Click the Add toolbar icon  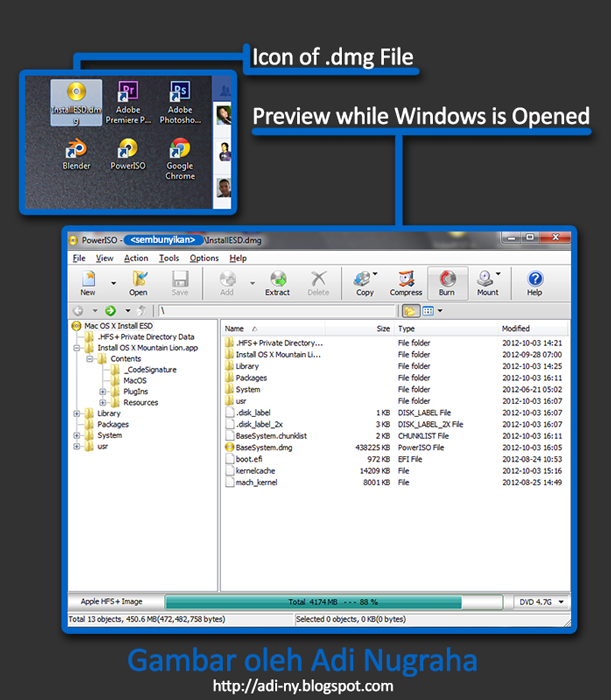pyautogui.click(x=227, y=283)
